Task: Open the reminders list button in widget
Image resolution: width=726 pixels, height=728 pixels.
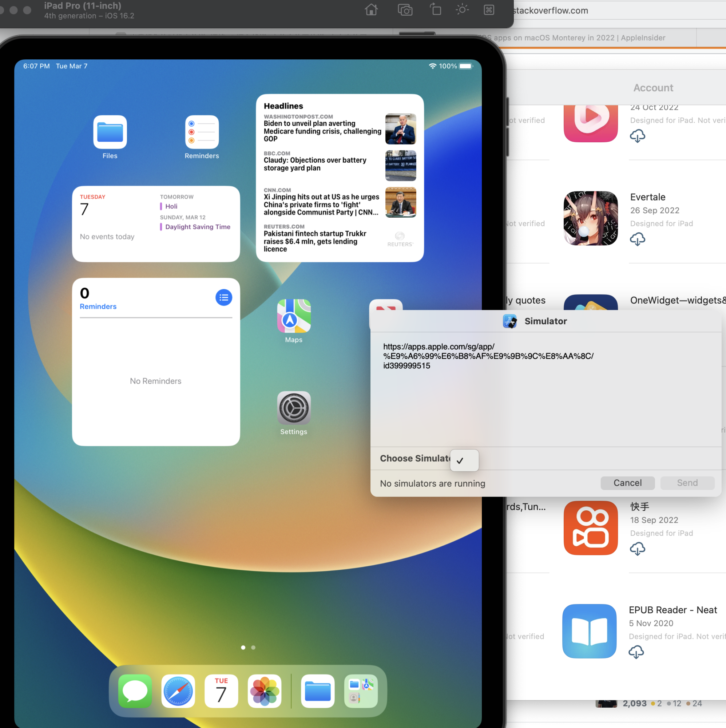Action: 223,298
